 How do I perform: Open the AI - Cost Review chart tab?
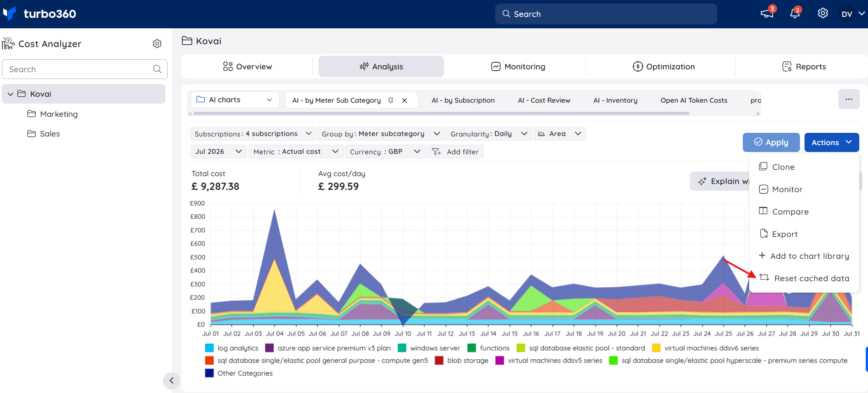544,100
